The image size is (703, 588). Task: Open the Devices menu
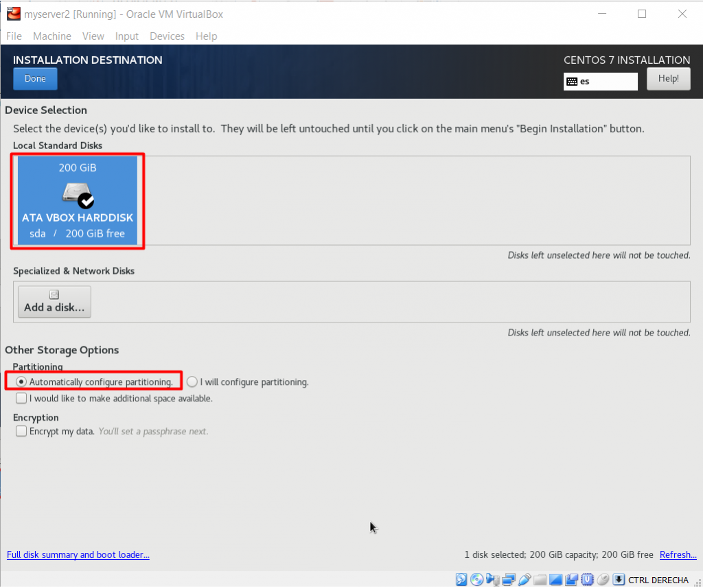click(x=168, y=36)
